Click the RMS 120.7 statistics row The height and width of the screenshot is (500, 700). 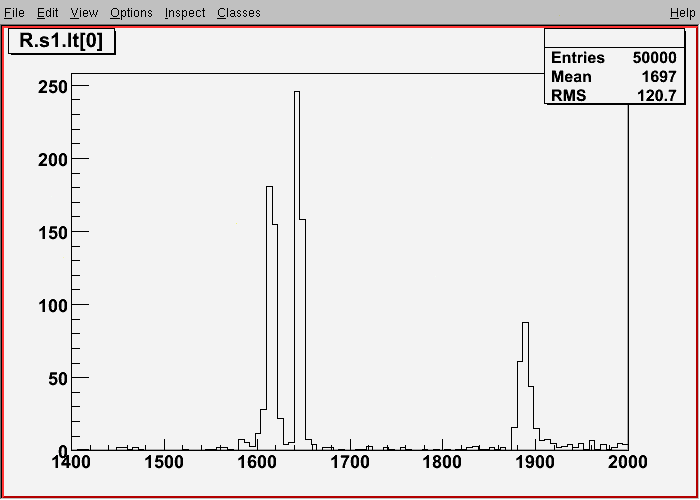click(x=614, y=95)
